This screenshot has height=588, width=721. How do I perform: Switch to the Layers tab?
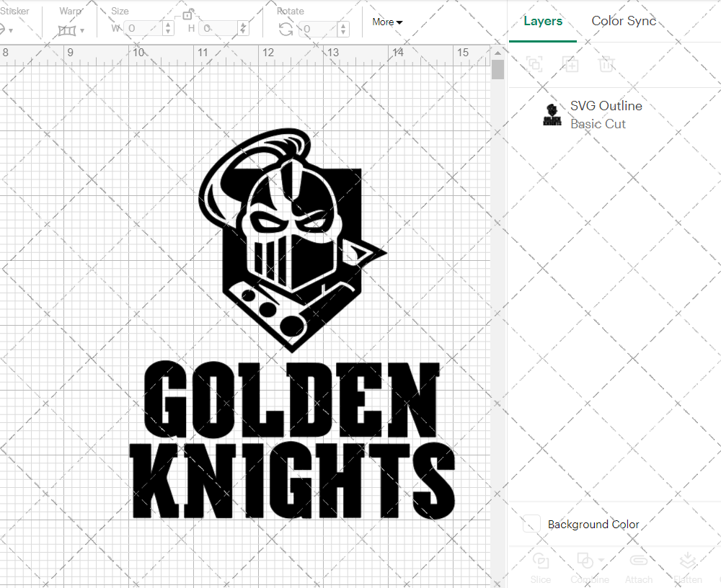[543, 21]
